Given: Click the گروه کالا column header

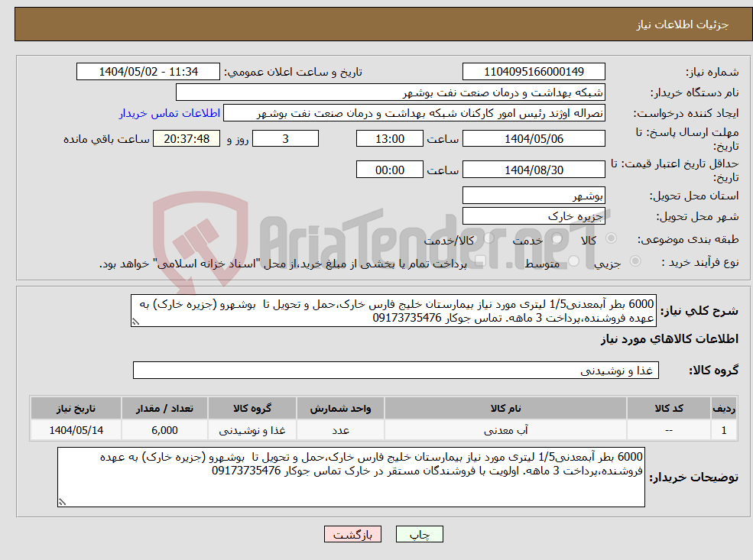Looking at the screenshot, I should (x=252, y=409).
